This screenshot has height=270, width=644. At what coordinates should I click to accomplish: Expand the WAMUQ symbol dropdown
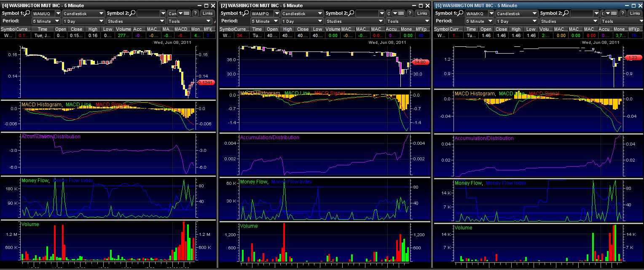coord(58,13)
